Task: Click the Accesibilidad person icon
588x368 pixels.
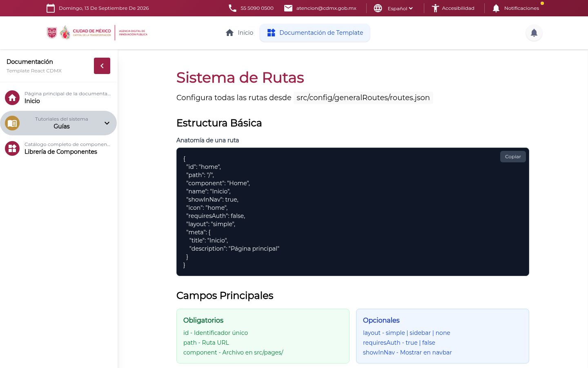Action: [435, 8]
